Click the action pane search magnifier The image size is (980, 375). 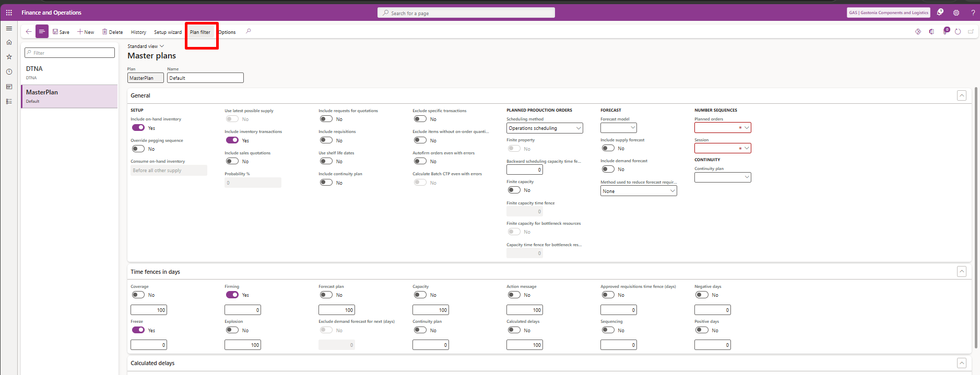pos(248,31)
